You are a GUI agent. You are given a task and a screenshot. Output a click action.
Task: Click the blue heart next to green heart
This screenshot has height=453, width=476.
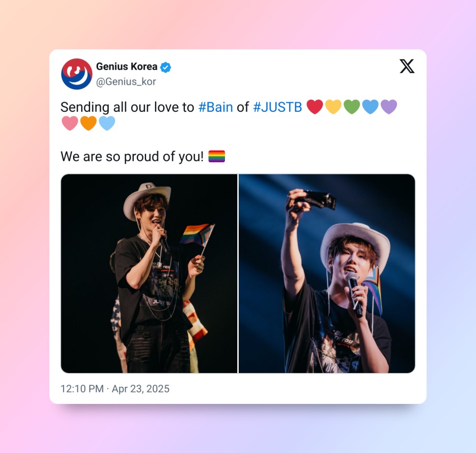[370, 107]
